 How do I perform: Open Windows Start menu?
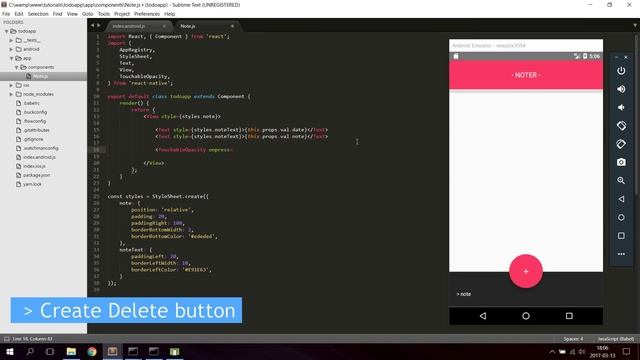10,351
